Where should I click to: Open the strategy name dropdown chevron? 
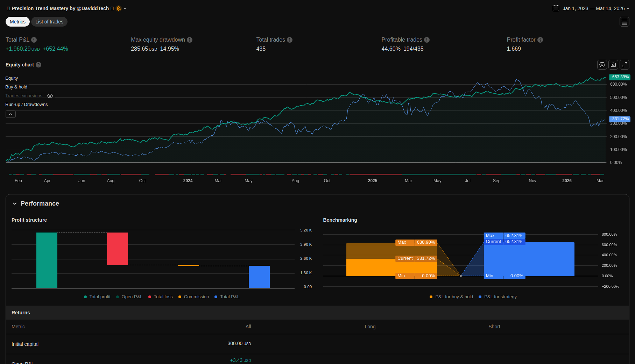125,8
